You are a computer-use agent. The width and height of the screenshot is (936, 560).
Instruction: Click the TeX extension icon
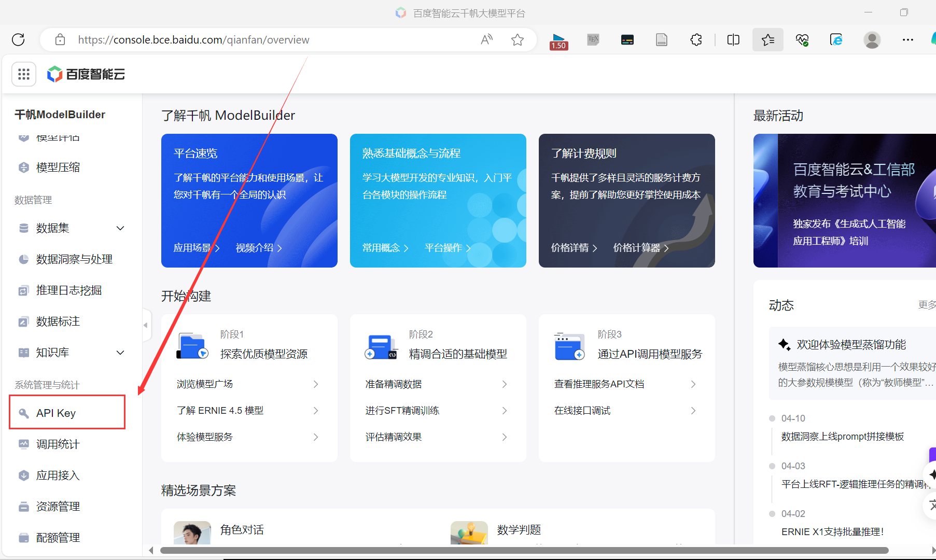(593, 39)
